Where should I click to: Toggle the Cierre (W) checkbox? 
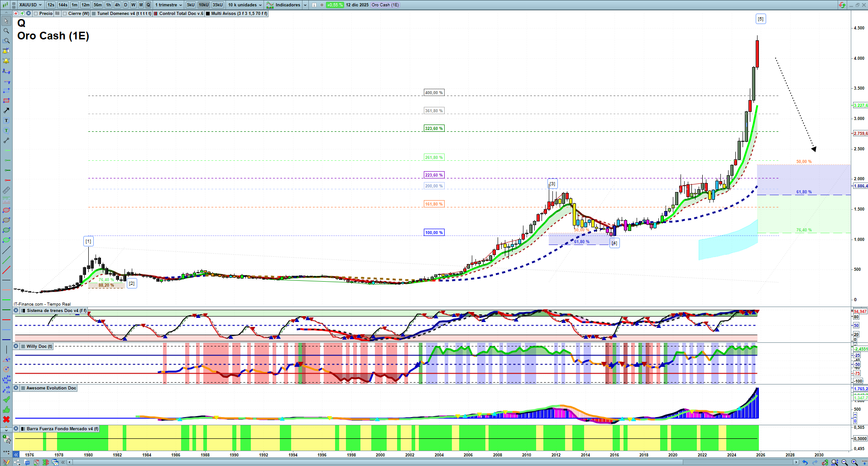point(65,14)
